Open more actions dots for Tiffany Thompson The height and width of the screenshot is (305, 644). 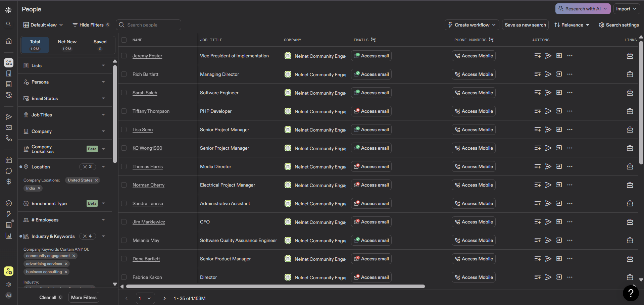coord(570,111)
